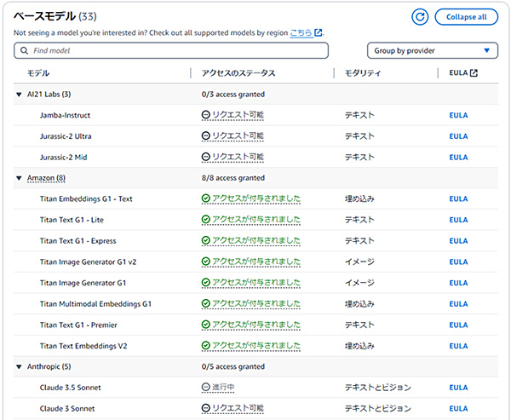Open EULA link for Titan Text G1 - Lite
The image size is (511, 420).
[x=458, y=220]
